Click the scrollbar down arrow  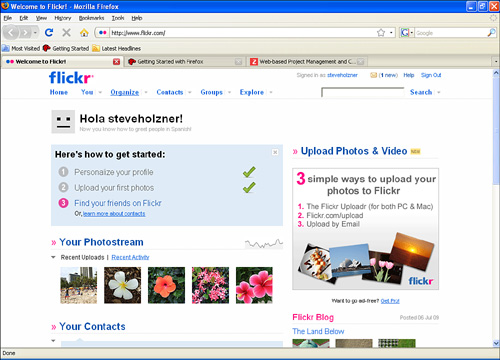(x=496, y=343)
